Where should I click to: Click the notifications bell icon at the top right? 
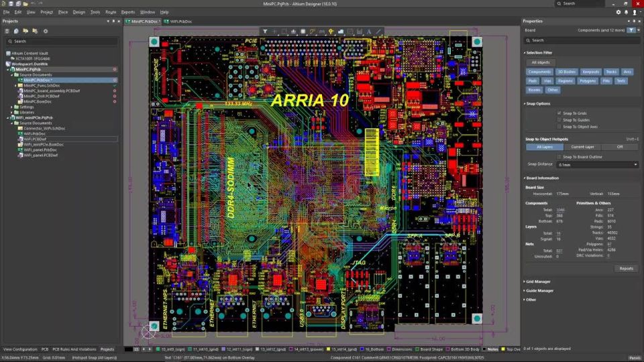coord(627,12)
